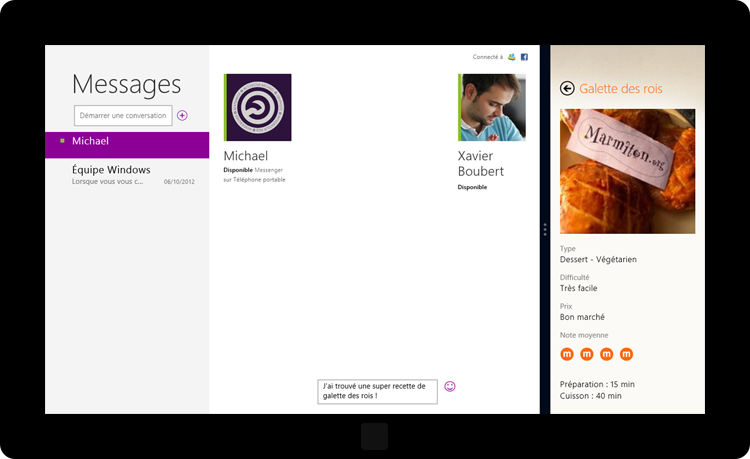Screen dimensions: 750x459
Task: Click the 'sur Téléphone portable' status line
Action: pos(254,180)
